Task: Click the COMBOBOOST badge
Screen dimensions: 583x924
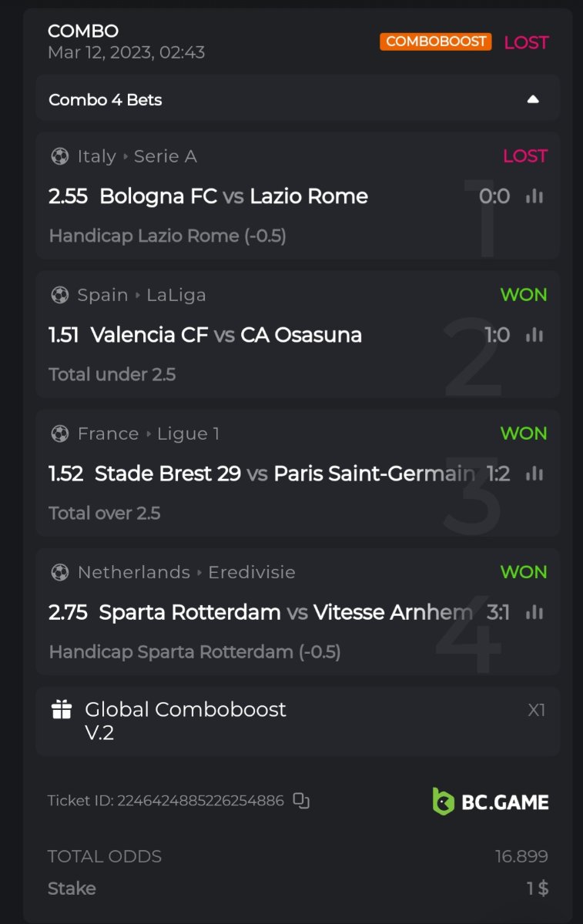Action: 435,42
